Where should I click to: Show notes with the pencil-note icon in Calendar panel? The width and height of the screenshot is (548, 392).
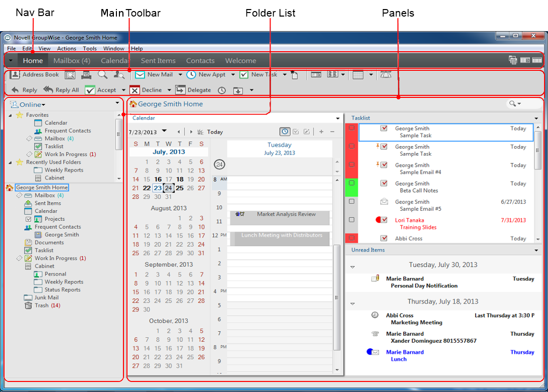click(x=307, y=132)
